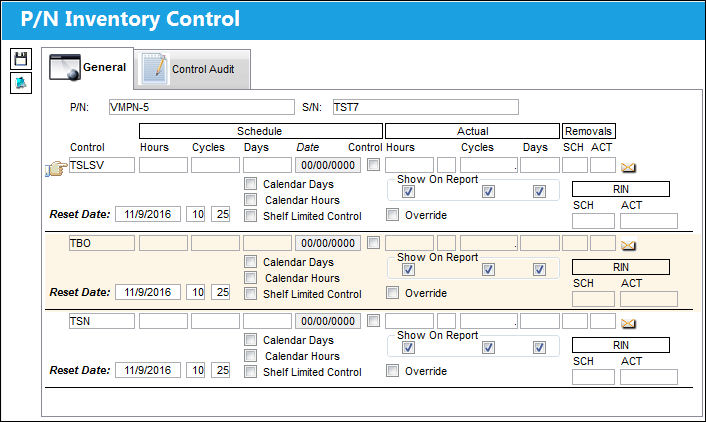Uncheck Show On Report Days for TSN

(539, 347)
